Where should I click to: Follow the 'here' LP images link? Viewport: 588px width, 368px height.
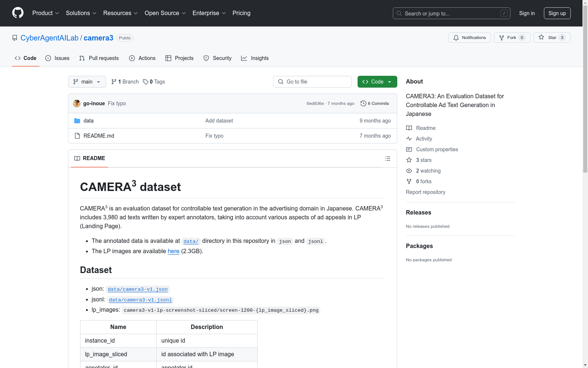173,251
